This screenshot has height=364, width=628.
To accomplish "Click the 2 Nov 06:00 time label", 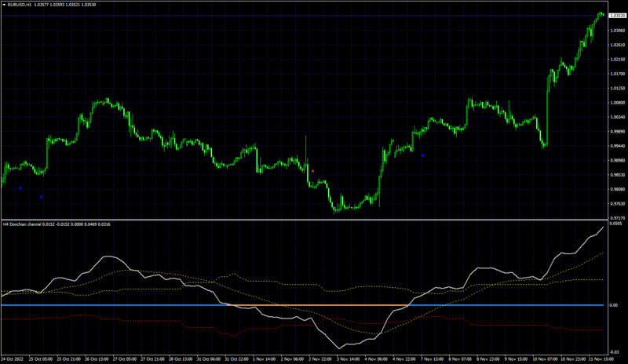I will (x=292, y=359).
